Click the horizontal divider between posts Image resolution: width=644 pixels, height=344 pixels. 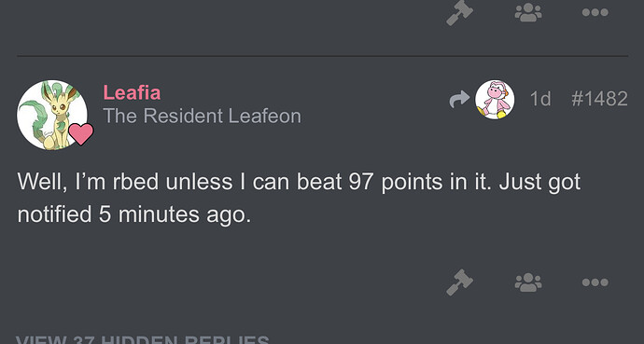(322, 56)
